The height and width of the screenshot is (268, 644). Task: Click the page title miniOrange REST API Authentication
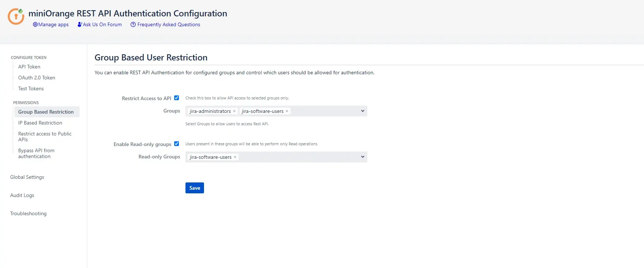(x=128, y=13)
